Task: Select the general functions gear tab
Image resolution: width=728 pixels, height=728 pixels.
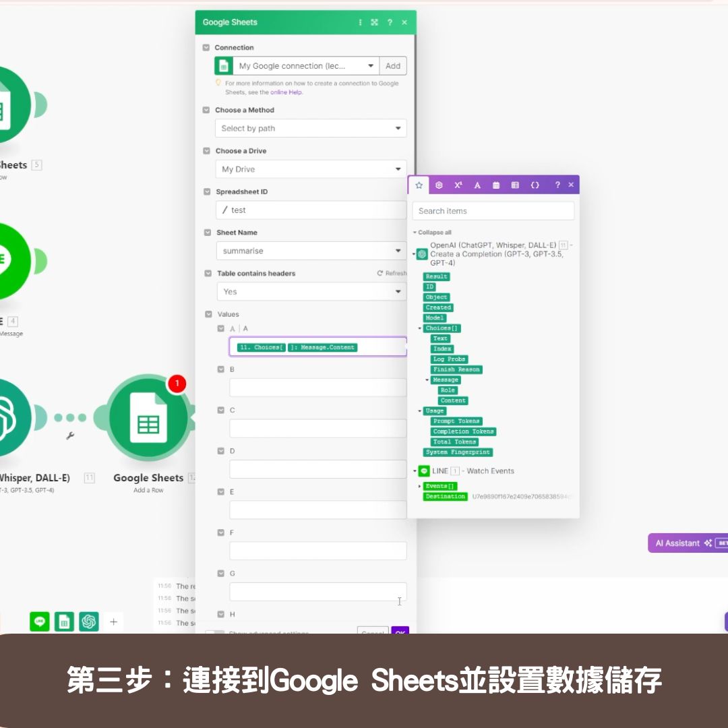Action: pos(439,185)
